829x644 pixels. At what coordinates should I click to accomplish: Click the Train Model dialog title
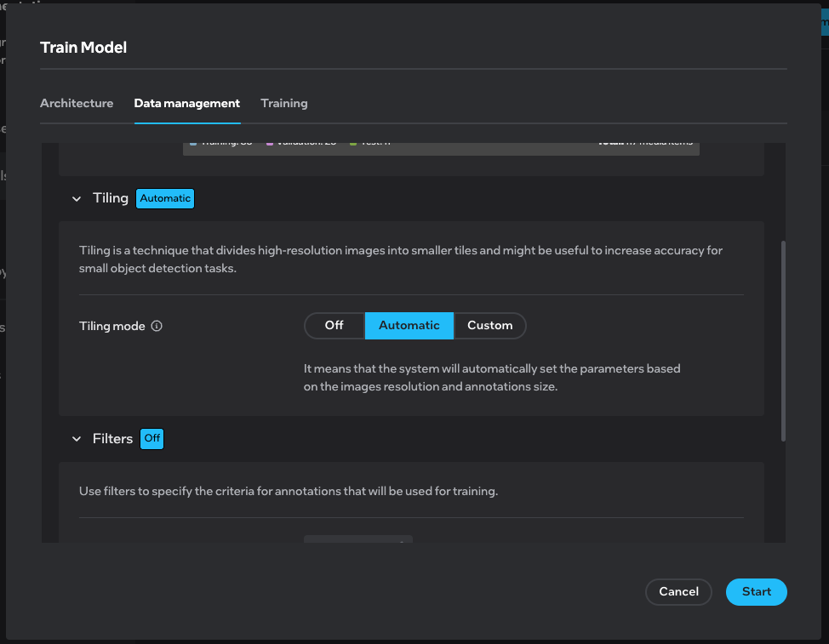pyautogui.click(x=83, y=48)
